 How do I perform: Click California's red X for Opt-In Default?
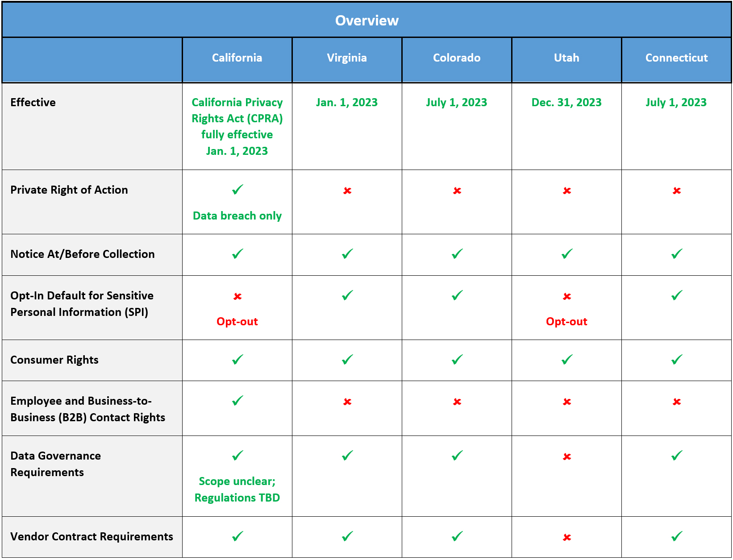tap(237, 296)
